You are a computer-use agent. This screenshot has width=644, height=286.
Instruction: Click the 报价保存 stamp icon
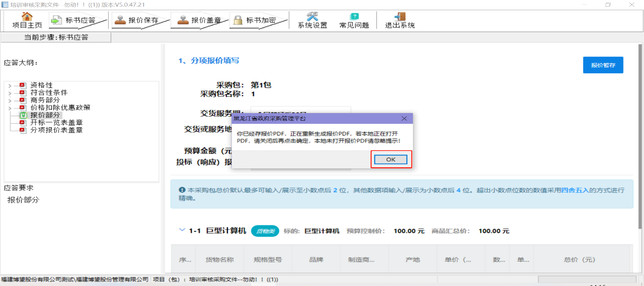pyautogui.click(x=120, y=20)
